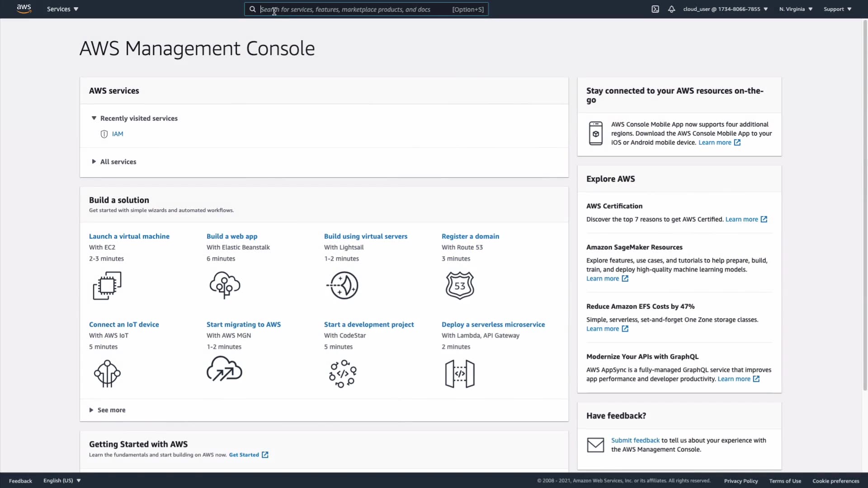This screenshot has width=868, height=488.
Task: Open the IAM recently visited link
Action: (x=118, y=134)
